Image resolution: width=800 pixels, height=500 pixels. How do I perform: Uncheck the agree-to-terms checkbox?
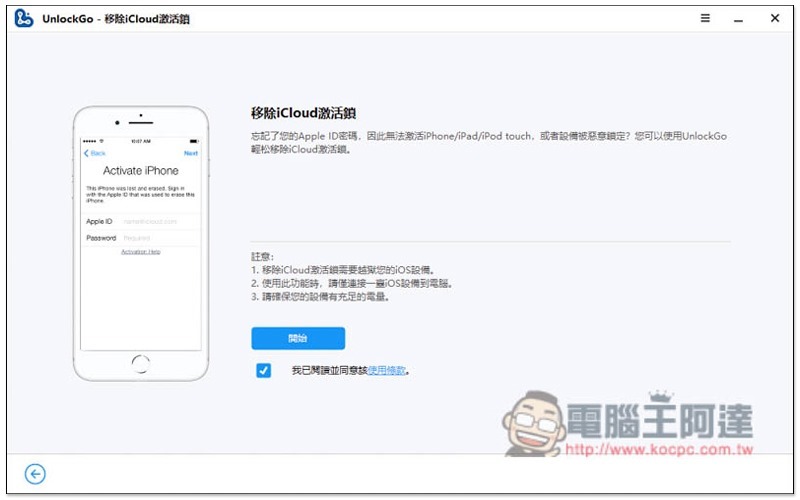263,370
